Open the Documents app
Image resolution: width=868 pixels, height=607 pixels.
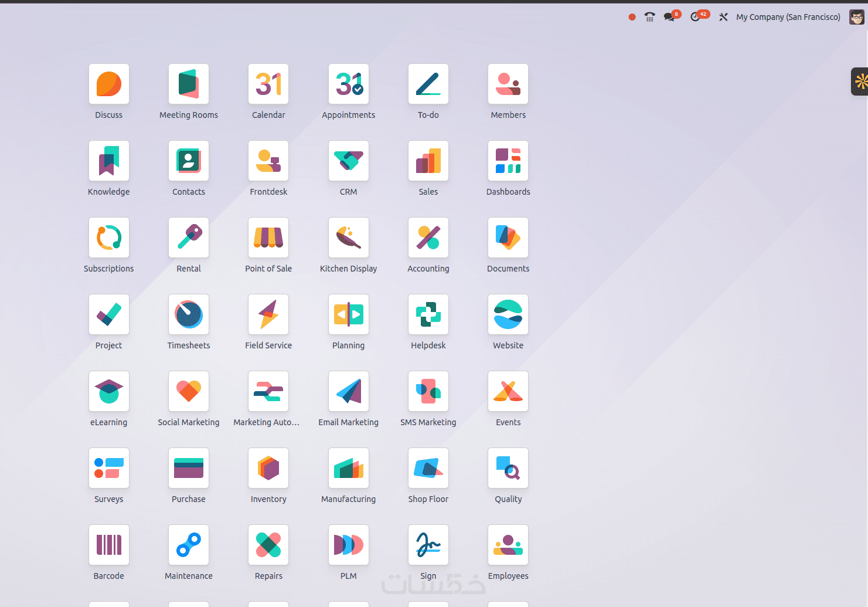point(508,238)
